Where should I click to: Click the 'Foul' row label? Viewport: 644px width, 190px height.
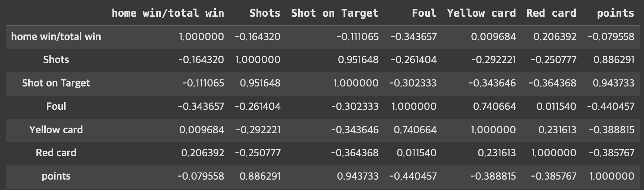click(56, 107)
